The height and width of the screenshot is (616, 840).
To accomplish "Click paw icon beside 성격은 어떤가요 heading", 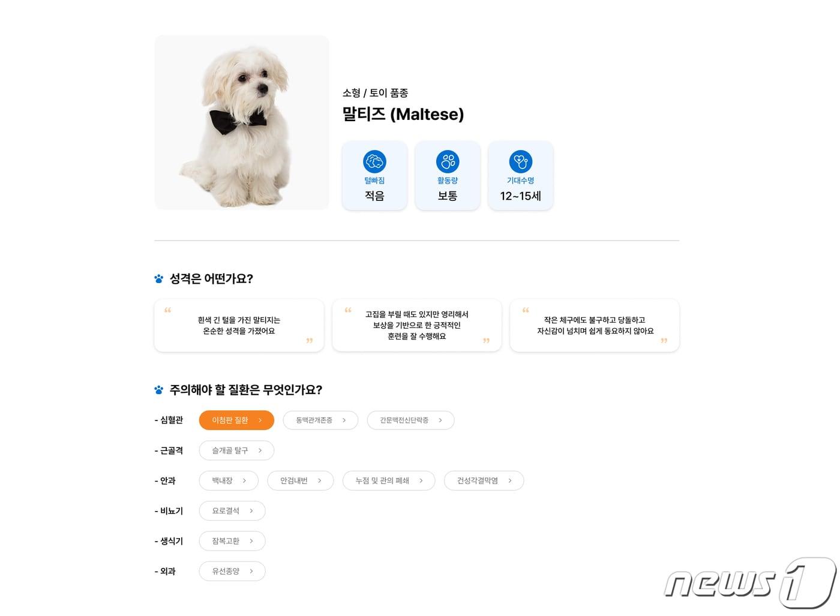I will pos(159,279).
